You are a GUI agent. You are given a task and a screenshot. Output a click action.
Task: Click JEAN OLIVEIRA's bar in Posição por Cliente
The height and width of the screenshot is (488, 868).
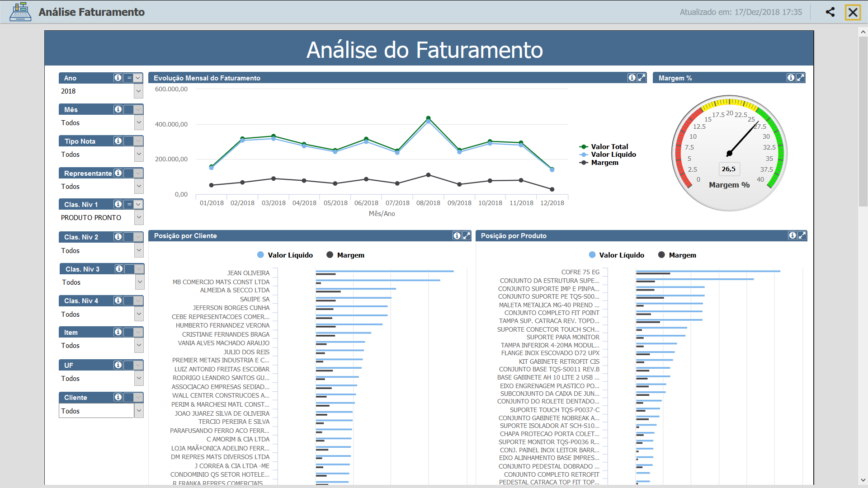pyautogui.click(x=384, y=272)
